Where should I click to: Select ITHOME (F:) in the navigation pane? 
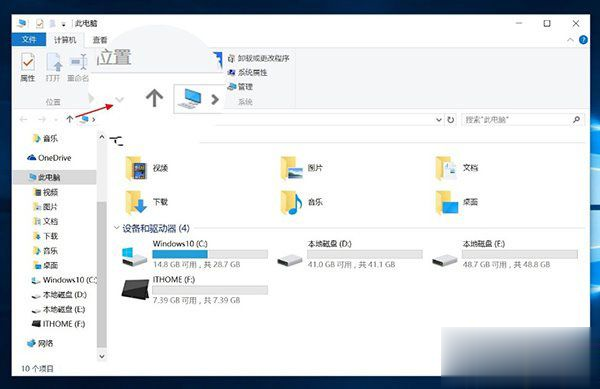[x=58, y=324]
